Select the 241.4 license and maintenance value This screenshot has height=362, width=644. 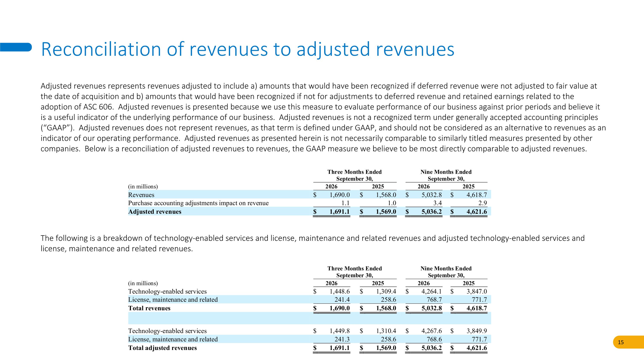pos(342,300)
